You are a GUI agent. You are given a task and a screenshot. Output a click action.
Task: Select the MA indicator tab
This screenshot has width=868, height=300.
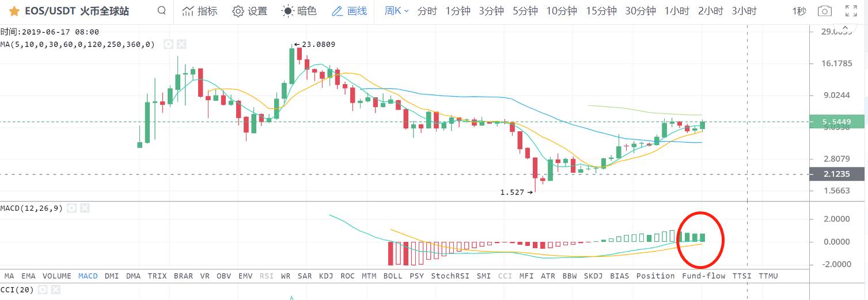9,276
